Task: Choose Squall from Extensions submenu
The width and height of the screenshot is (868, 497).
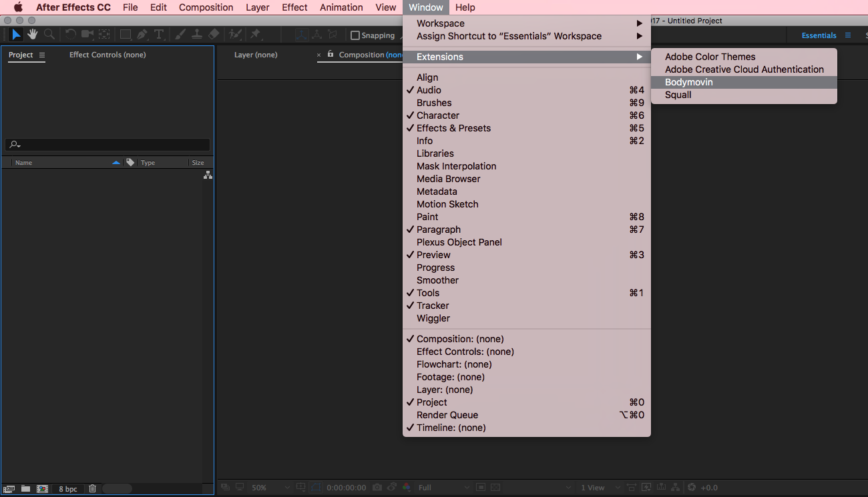Action: coord(744,95)
